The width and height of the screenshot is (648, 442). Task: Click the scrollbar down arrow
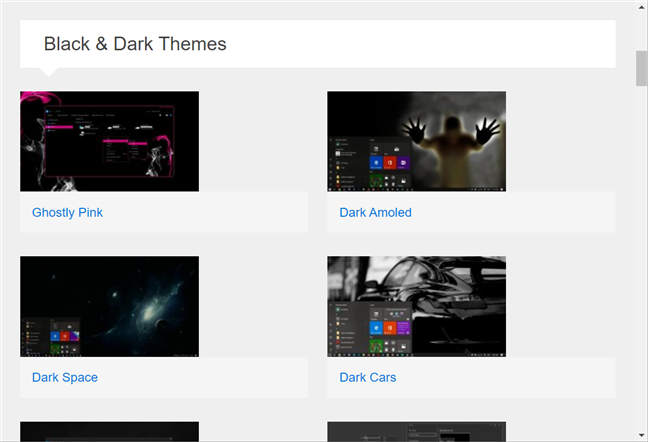[x=641, y=435]
